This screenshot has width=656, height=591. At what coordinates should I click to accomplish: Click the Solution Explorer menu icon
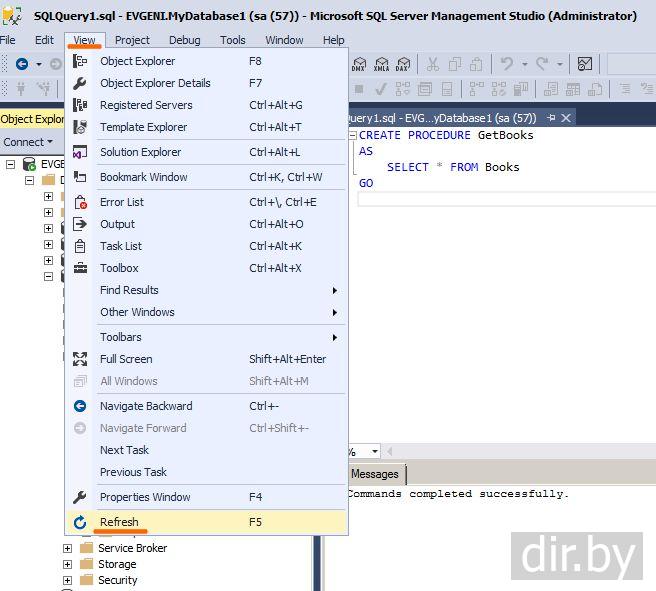[79, 152]
